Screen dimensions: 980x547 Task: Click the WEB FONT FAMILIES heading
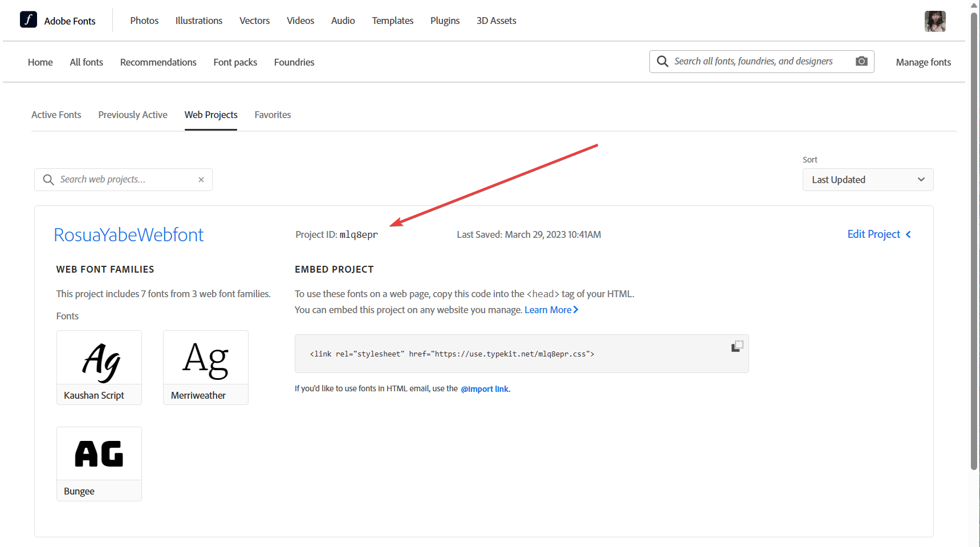[x=105, y=269]
